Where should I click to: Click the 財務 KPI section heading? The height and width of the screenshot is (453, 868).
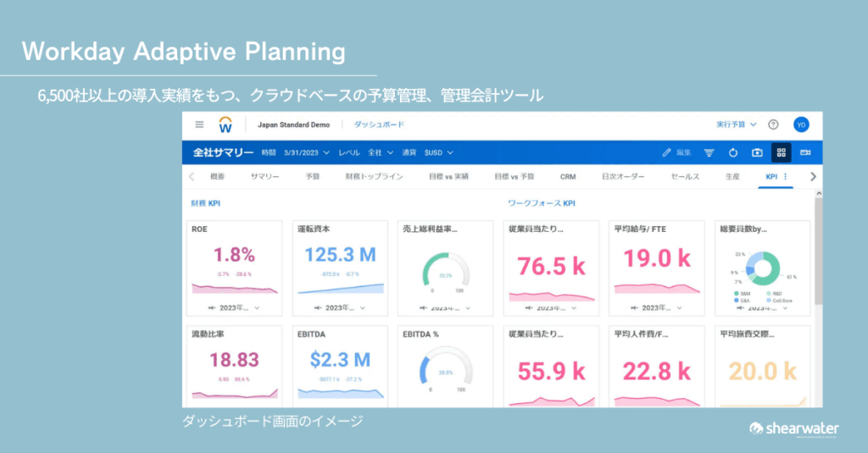tap(205, 203)
